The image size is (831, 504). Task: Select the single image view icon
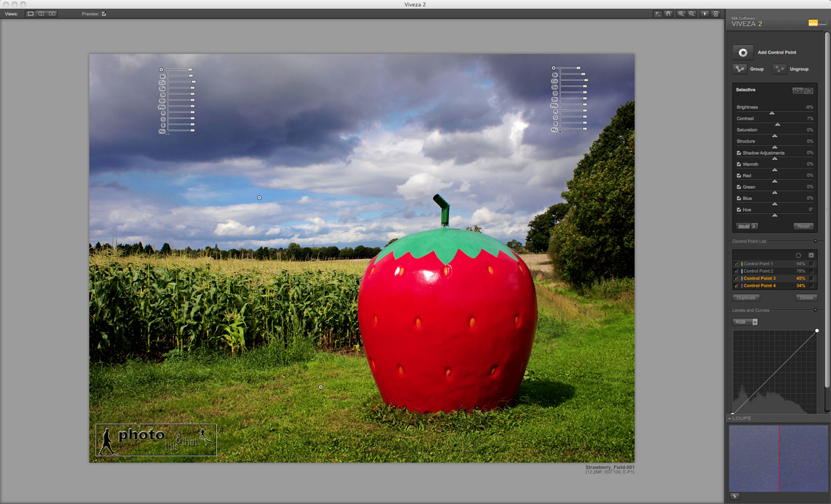click(30, 14)
